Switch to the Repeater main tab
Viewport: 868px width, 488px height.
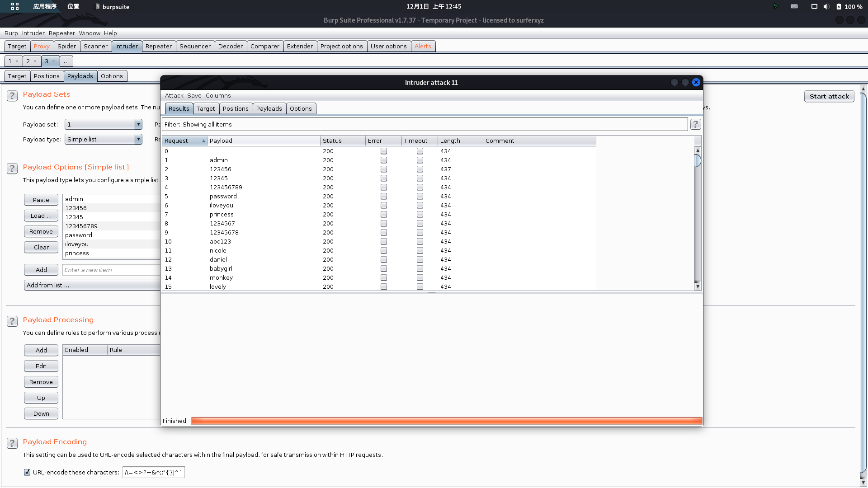click(x=158, y=46)
